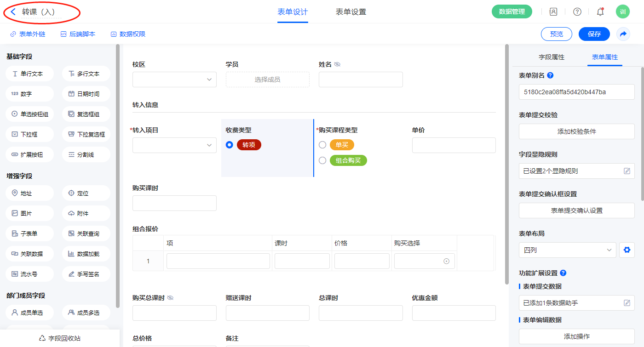The height and width of the screenshot is (347, 644).
Task: Switch to the 表单设置 tab
Action: pyautogui.click(x=351, y=12)
